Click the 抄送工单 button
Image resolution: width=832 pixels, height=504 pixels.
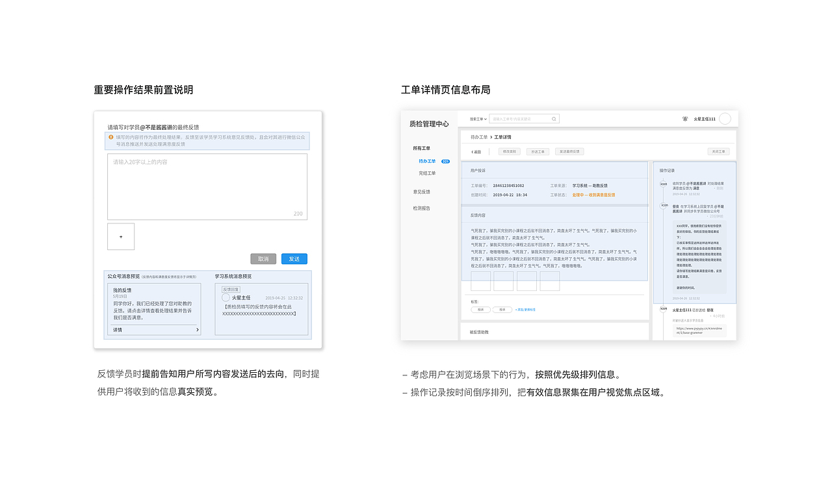click(538, 150)
